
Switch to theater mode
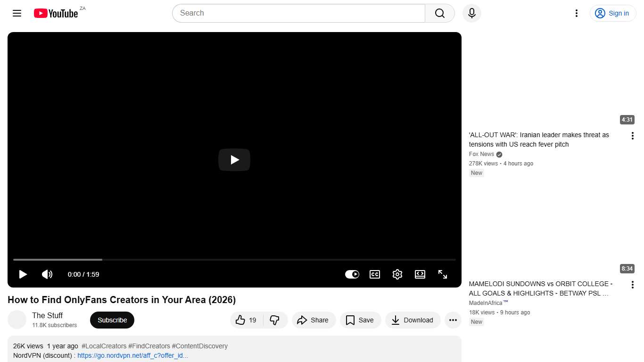click(x=420, y=274)
